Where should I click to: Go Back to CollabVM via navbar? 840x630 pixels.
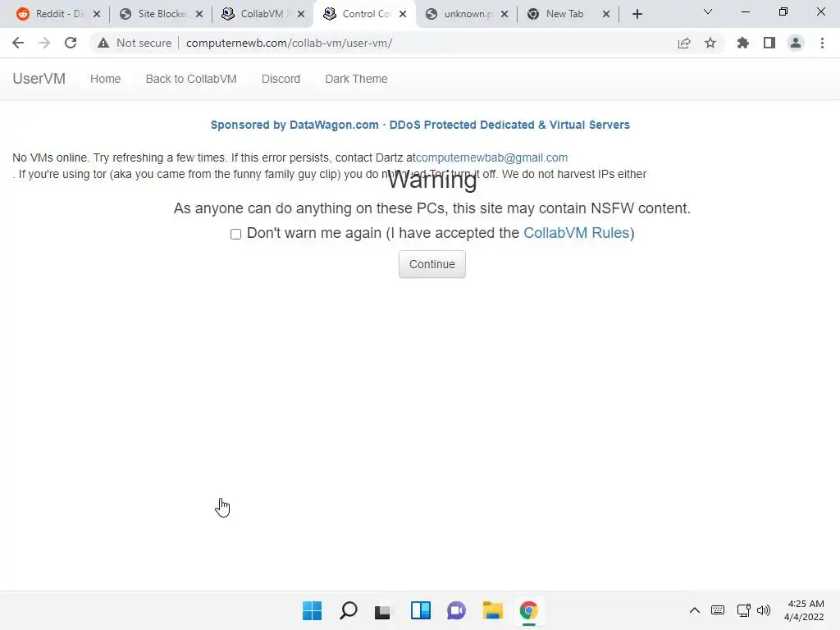pyautogui.click(x=191, y=79)
